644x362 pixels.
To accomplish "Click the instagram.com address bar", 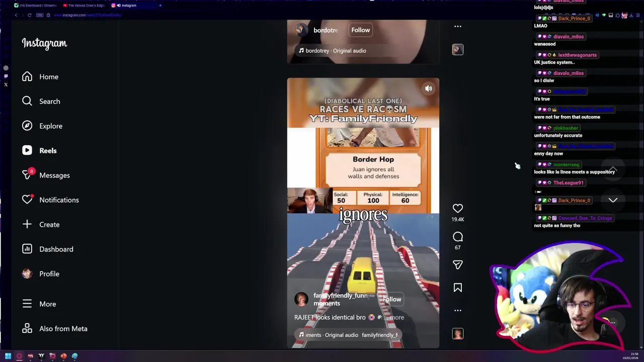I will coord(88,15).
